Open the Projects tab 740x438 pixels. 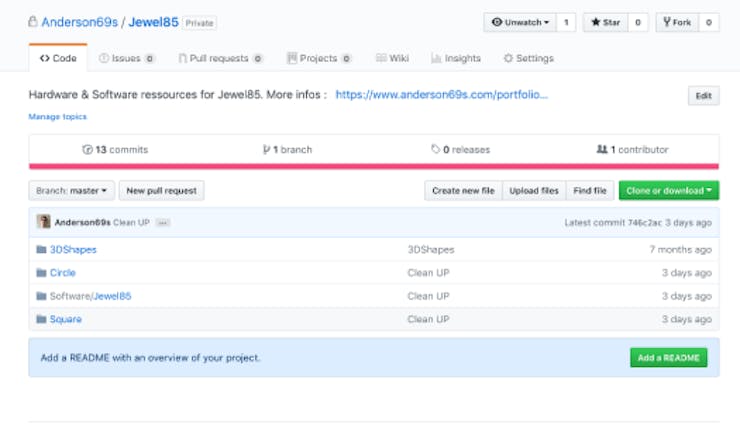coord(319,58)
